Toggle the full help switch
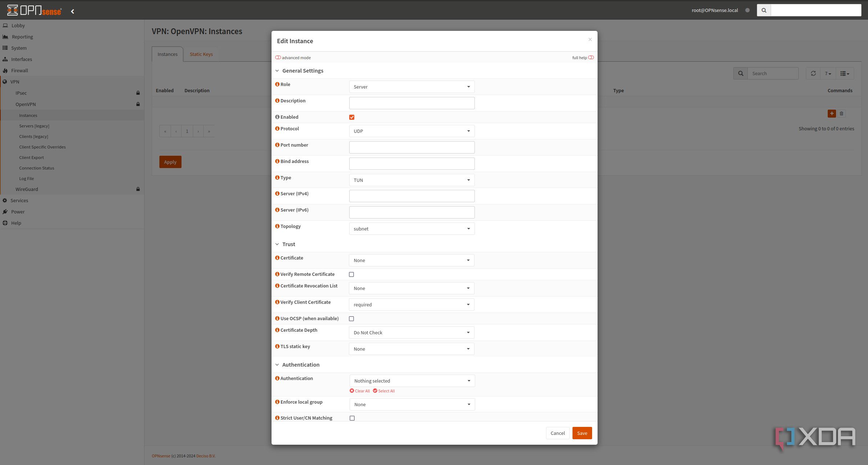This screenshot has width=868, height=465. click(x=591, y=57)
